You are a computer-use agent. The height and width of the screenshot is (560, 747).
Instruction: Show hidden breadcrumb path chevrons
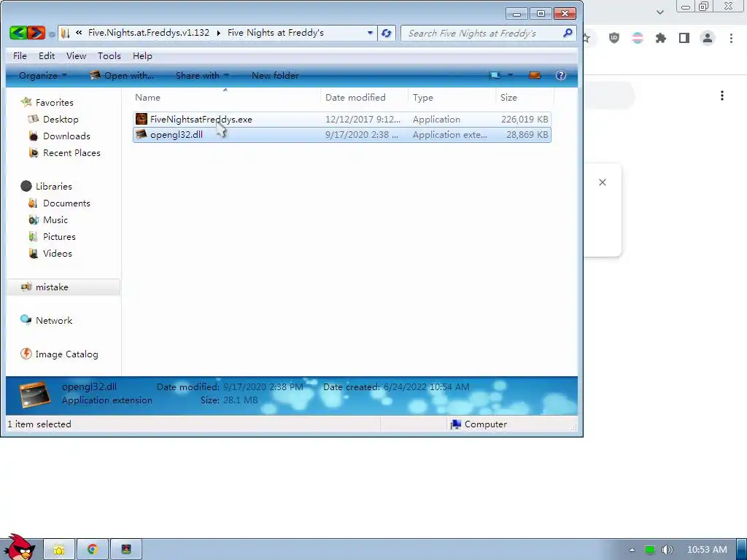79,32
